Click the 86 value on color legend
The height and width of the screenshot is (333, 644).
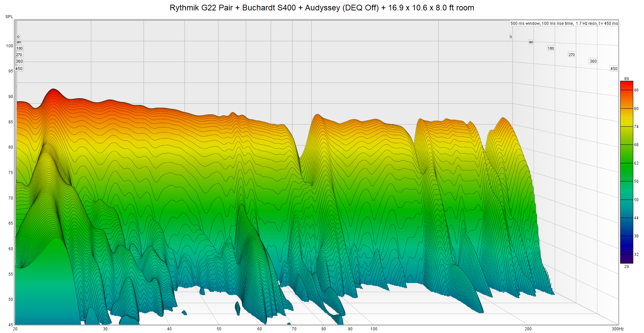tap(636, 90)
